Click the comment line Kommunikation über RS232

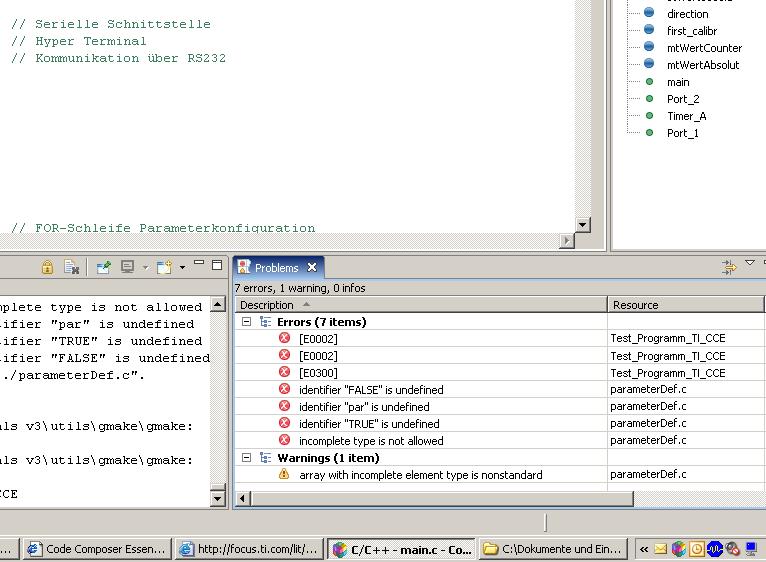(x=118, y=58)
